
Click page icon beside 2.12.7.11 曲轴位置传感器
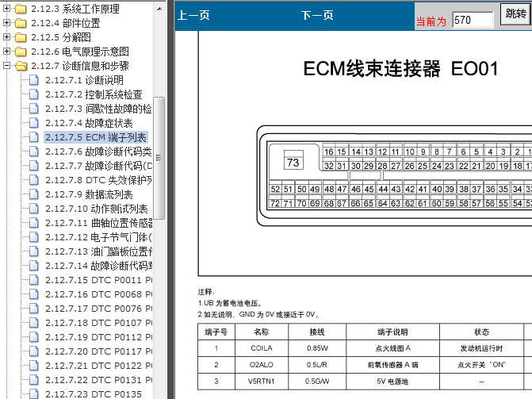pos(33,223)
